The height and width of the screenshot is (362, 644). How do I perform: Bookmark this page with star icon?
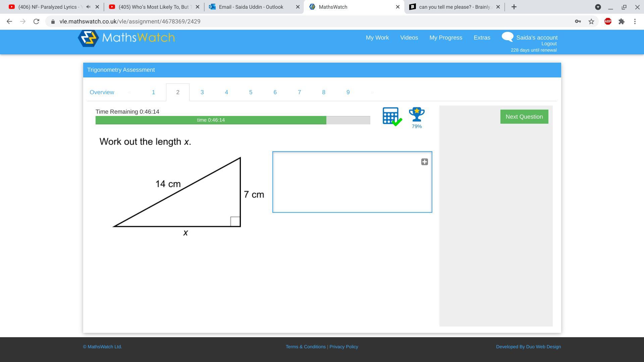coord(591,21)
